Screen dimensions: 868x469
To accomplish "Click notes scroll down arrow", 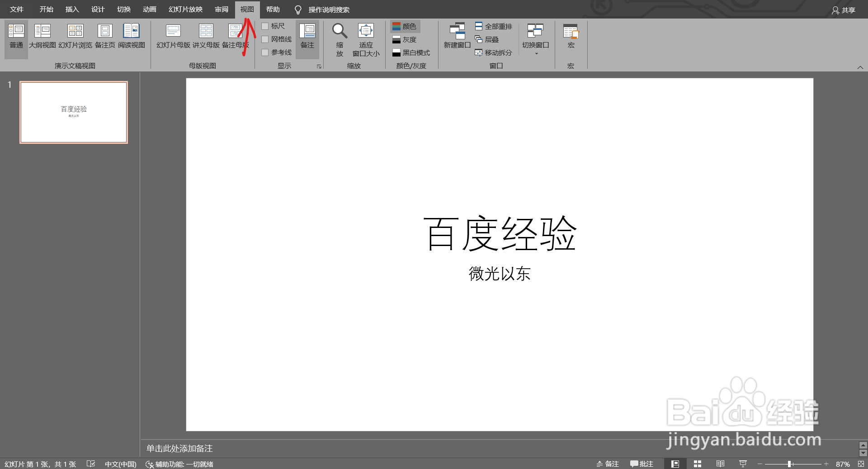I will pos(863,453).
